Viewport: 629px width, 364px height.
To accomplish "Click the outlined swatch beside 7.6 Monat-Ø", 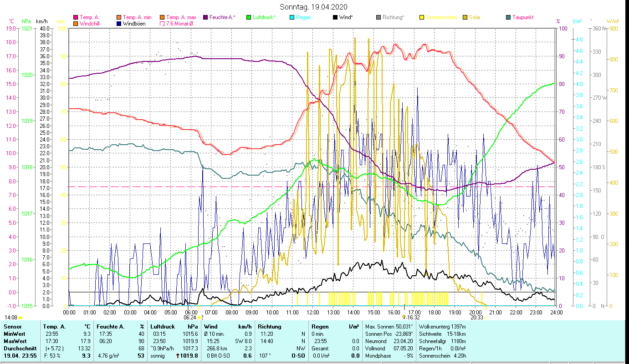I will (162, 23).
